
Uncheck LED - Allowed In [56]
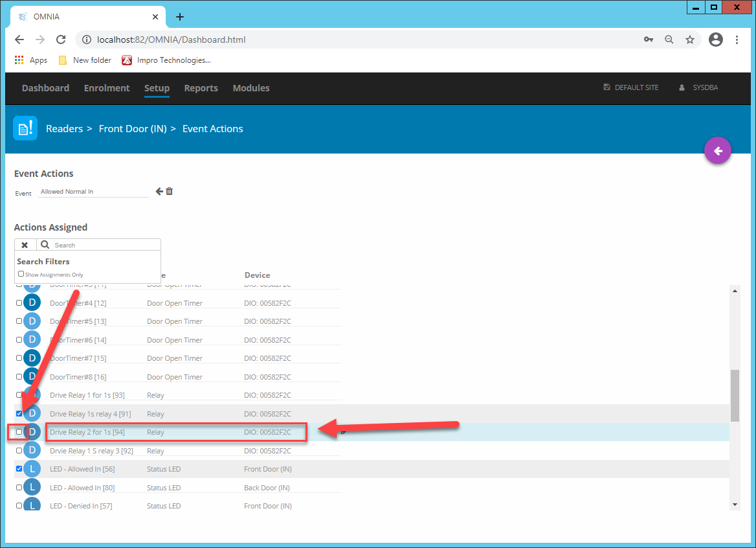click(x=19, y=468)
